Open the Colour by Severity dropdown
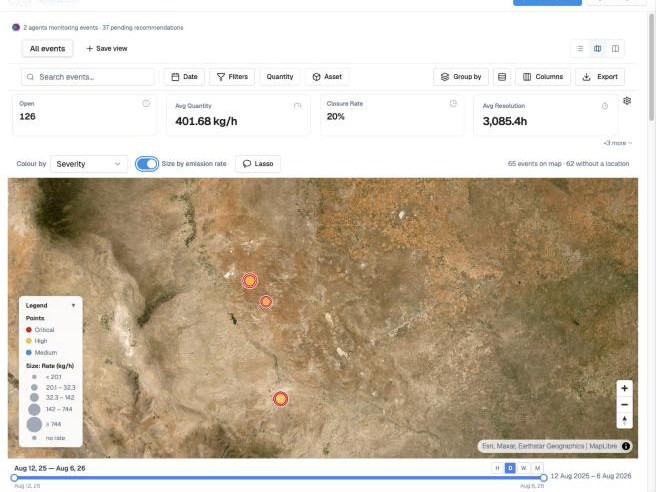Viewport: 656px width, 492px height. point(89,164)
